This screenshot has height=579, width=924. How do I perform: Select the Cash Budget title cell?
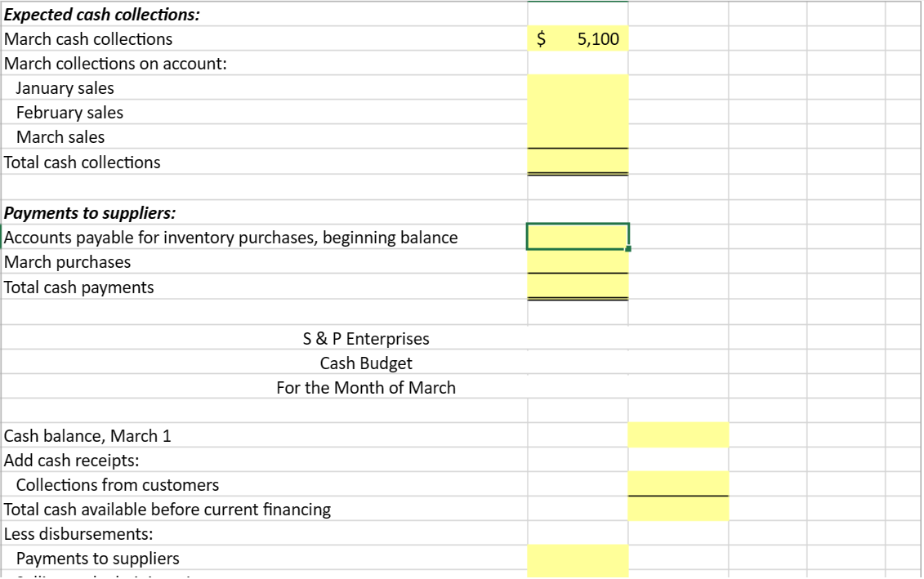(x=365, y=363)
